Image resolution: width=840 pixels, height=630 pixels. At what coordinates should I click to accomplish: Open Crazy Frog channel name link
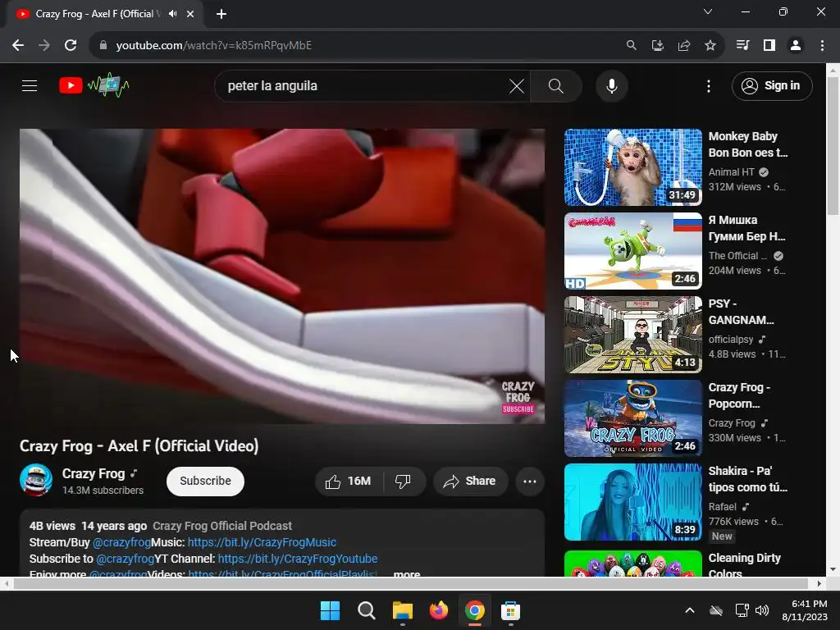point(94,473)
